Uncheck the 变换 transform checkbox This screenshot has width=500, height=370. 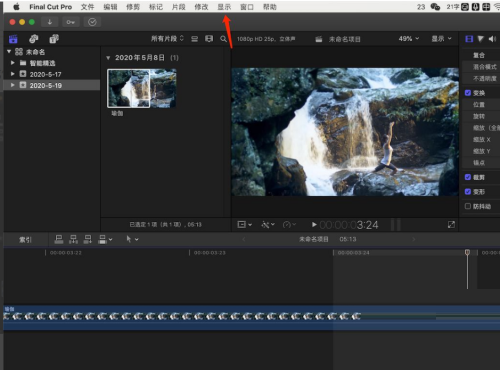[x=468, y=93]
